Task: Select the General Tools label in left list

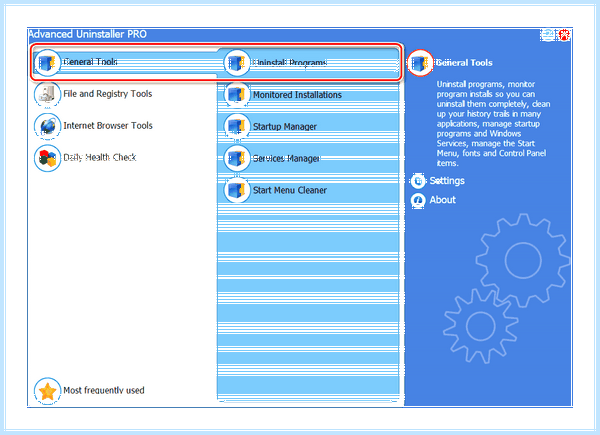Action: click(90, 62)
